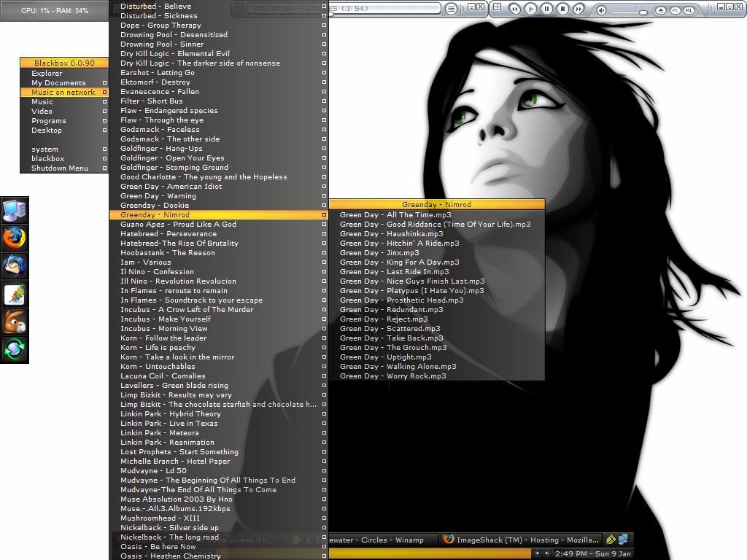Screen dimensions: 747x560
Task: Expand the Evanescence - Fallen folder marker
Action: click(324, 91)
